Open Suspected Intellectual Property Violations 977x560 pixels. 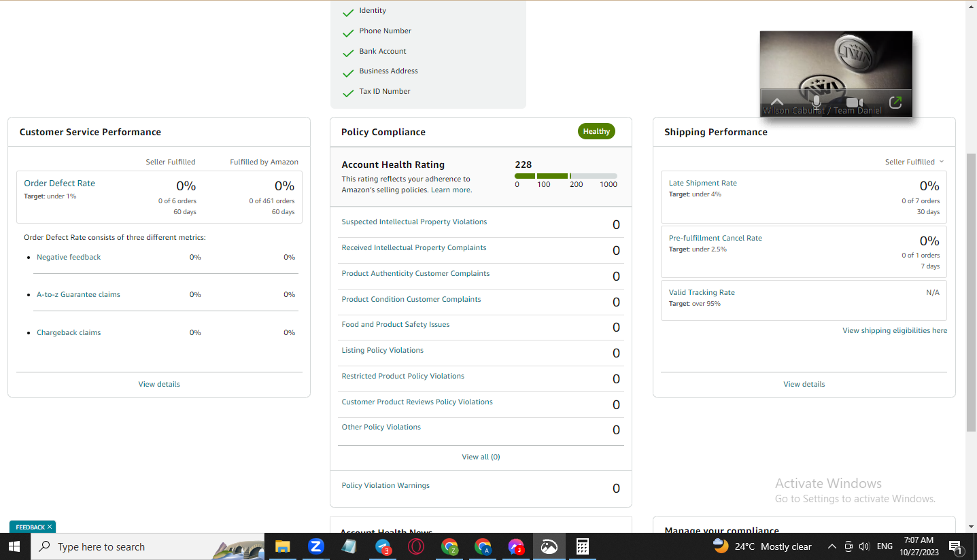[x=414, y=222]
